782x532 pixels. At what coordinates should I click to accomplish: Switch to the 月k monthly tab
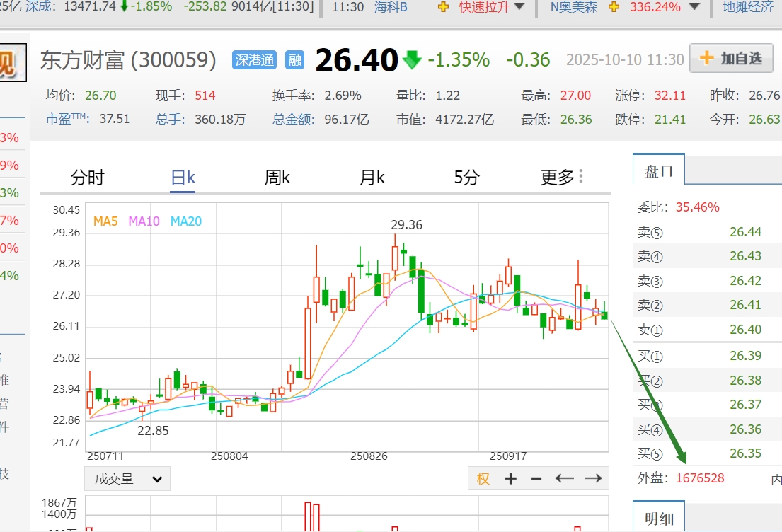click(372, 177)
